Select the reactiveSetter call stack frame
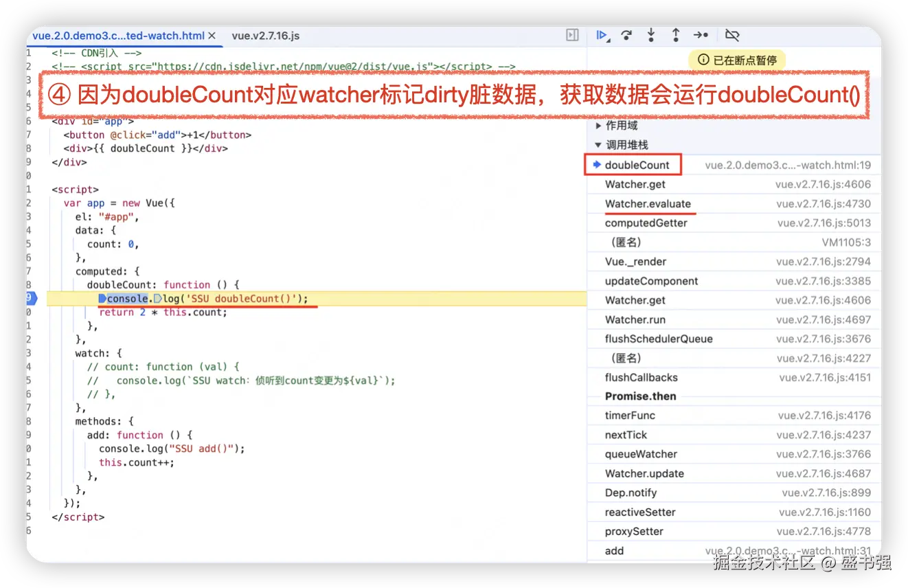 click(x=734, y=512)
